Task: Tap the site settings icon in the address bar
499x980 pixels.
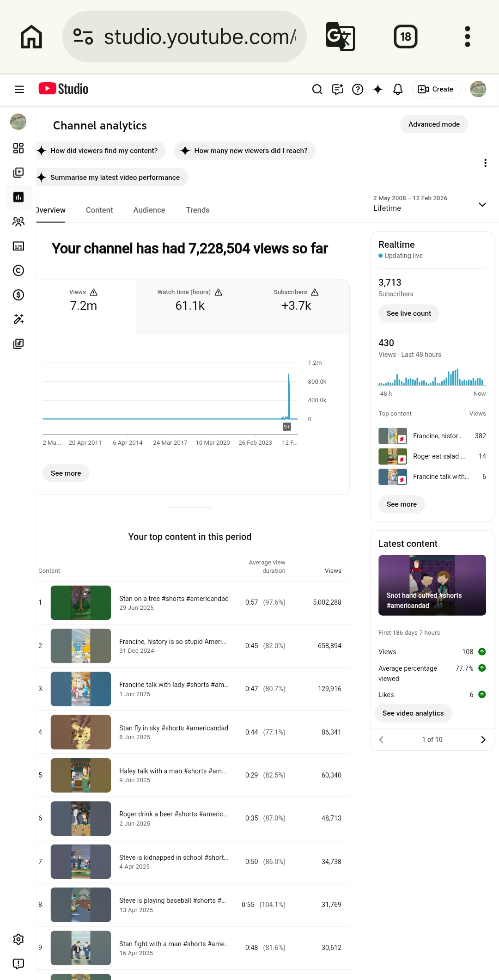Action: pyautogui.click(x=83, y=37)
